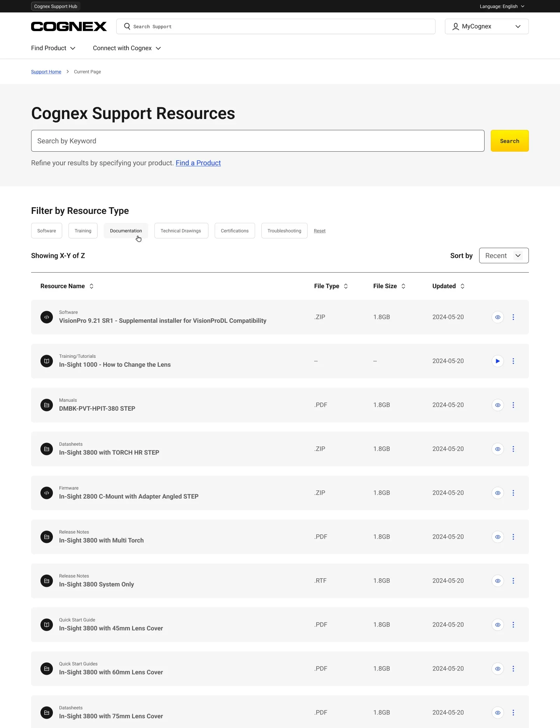Image resolution: width=560 pixels, height=728 pixels.
Task: Open kebab menu for 60mm Lens Cover row
Action: coord(513,668)
